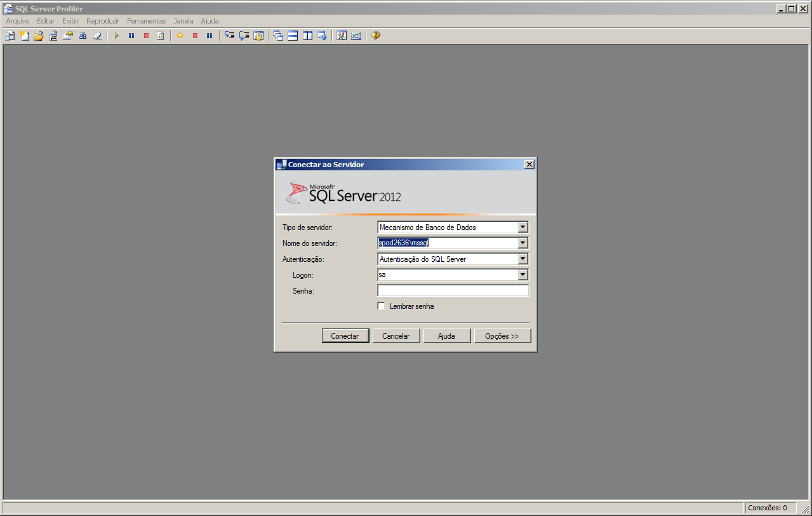Stop replay using red square after yellow arrow
The image size is (812, 516).
pyautogui.click(x=195, y=36)
